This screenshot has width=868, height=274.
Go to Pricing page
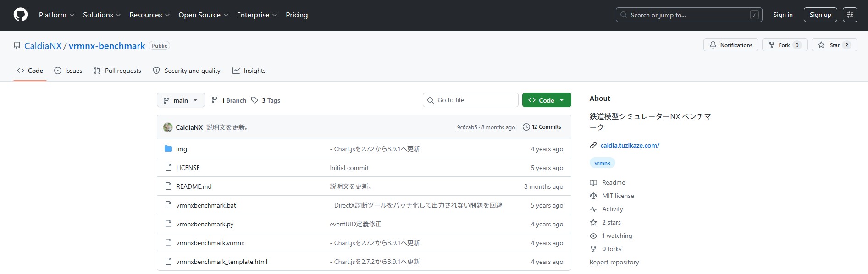297,15
